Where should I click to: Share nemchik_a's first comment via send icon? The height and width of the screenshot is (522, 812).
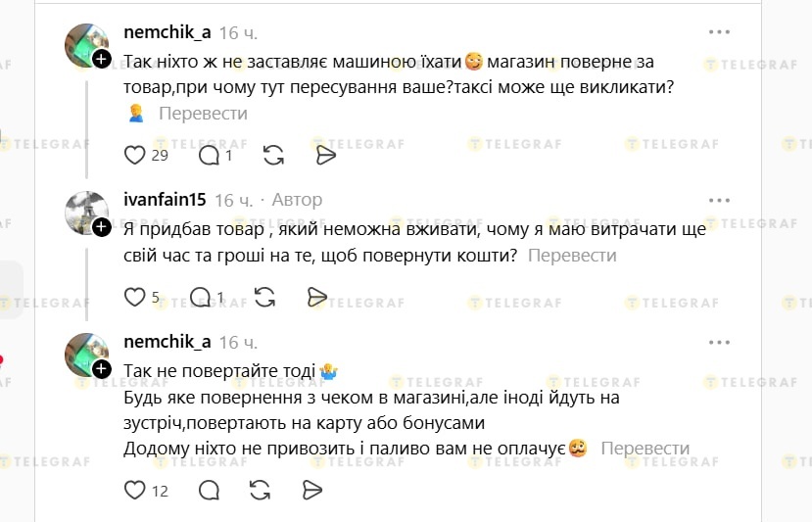click(x=326, y=155)
